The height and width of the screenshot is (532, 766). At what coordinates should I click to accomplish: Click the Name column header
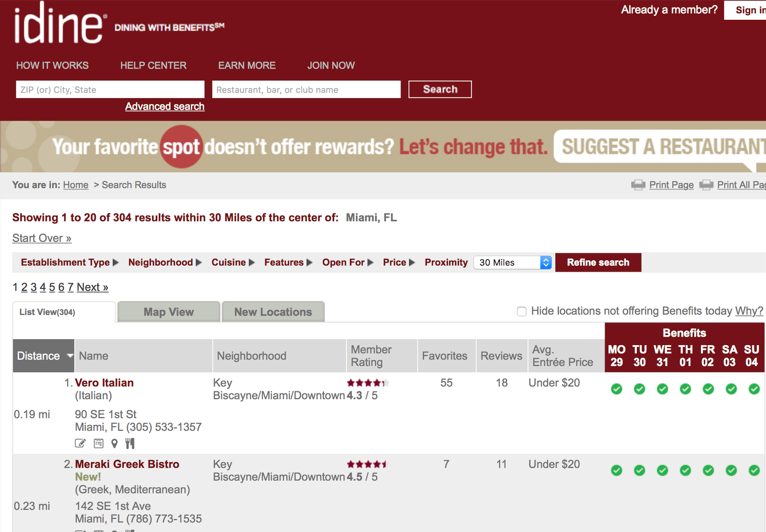tap(143, 356)
